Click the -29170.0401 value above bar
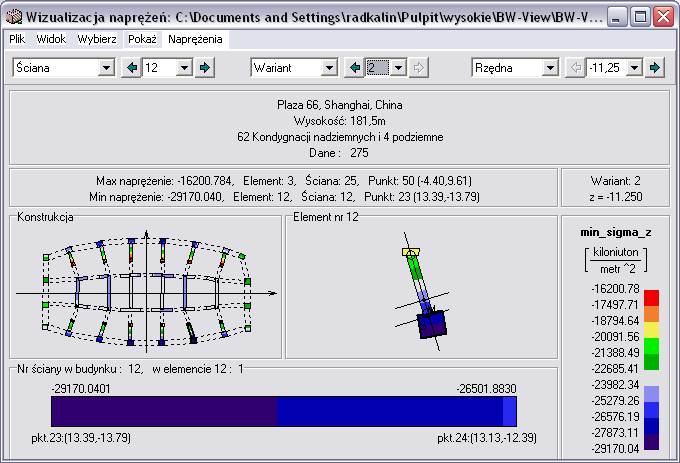 click(x=81, y=389)
